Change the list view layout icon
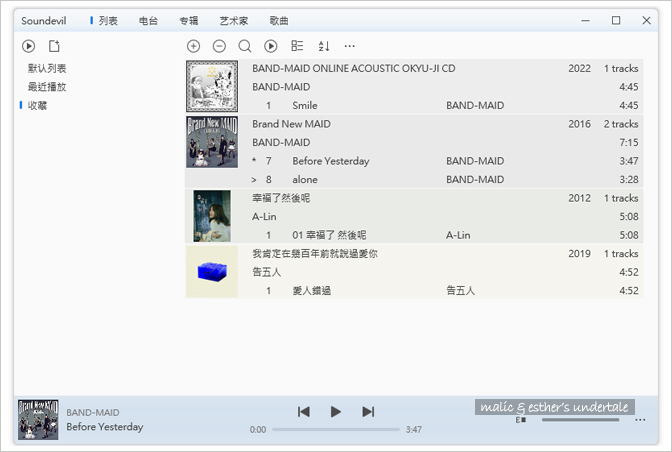This screenshot has height=452, width=672. point(297,46)
